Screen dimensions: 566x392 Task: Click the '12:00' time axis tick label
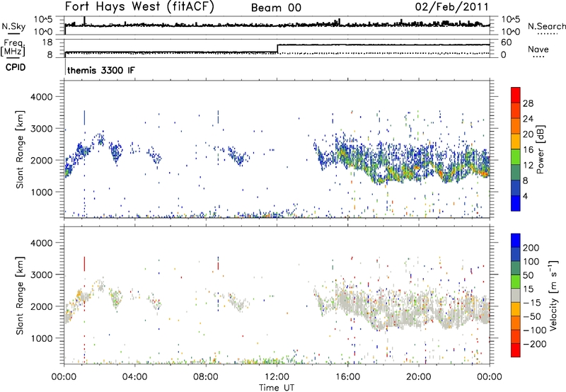(x=277, y=376)
